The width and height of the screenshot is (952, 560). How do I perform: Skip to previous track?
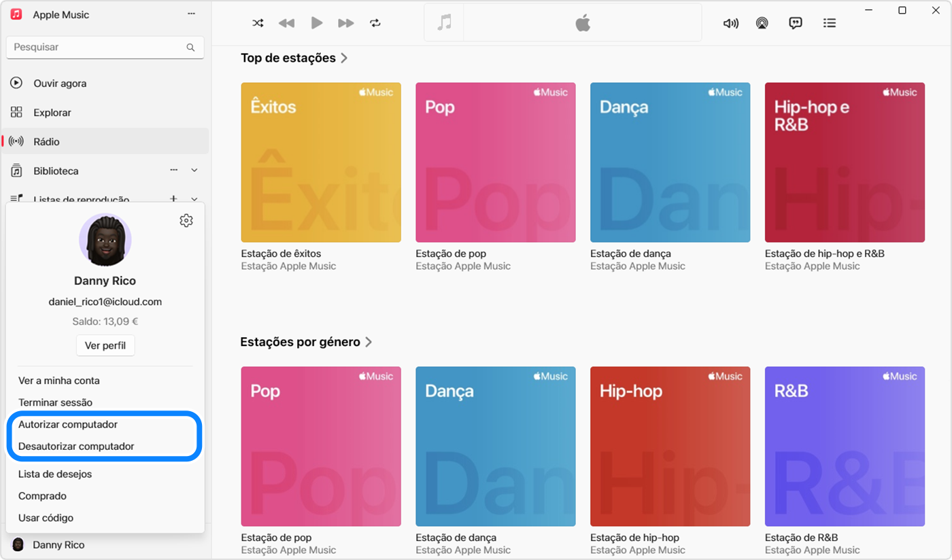pos(286,23)
